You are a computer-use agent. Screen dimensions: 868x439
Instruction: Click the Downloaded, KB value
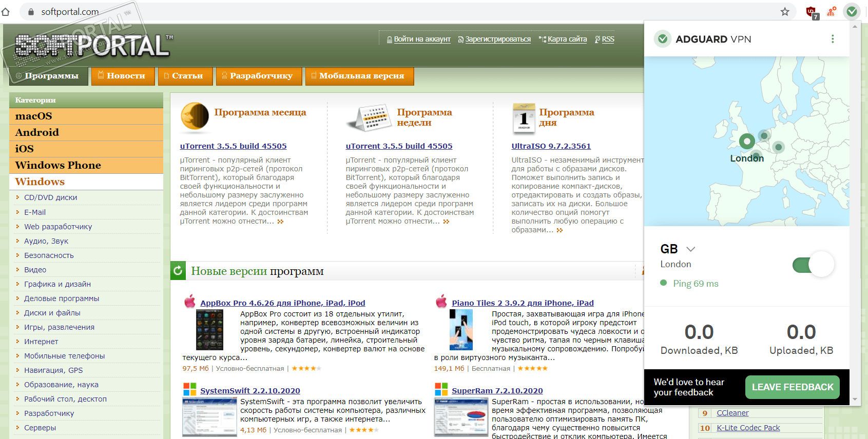[x=699, y=332]
